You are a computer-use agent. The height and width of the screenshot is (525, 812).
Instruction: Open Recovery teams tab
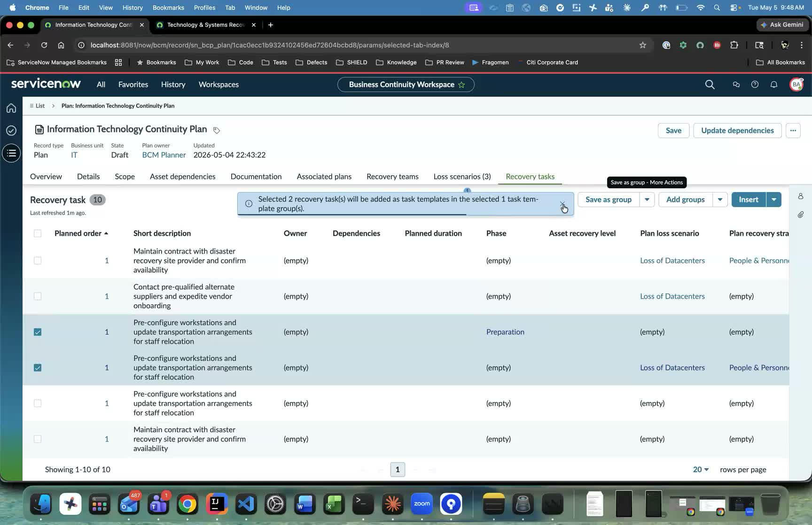coord(392,177)
